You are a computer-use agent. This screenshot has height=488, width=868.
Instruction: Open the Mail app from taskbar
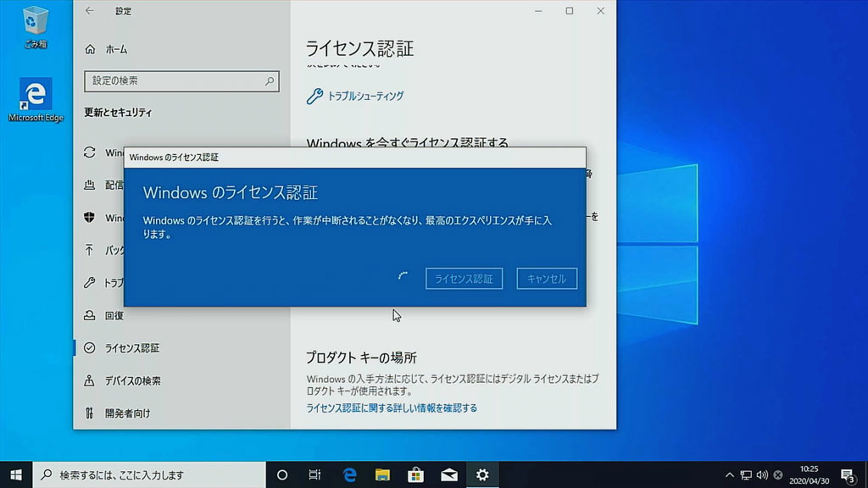pos(449,474)
